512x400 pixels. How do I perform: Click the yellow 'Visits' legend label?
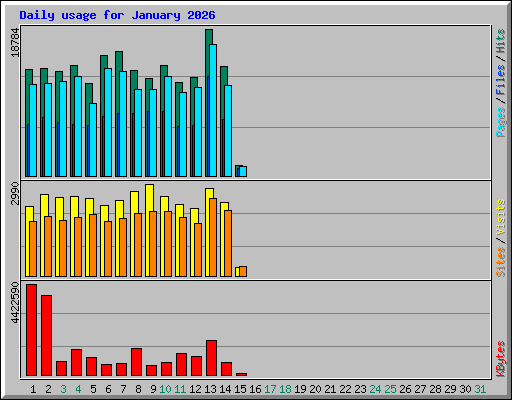click(501, 218)
